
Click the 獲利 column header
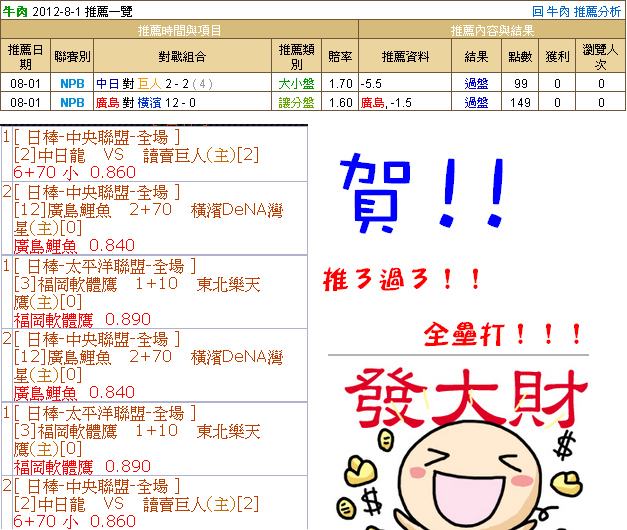click(x=557, y=56)
